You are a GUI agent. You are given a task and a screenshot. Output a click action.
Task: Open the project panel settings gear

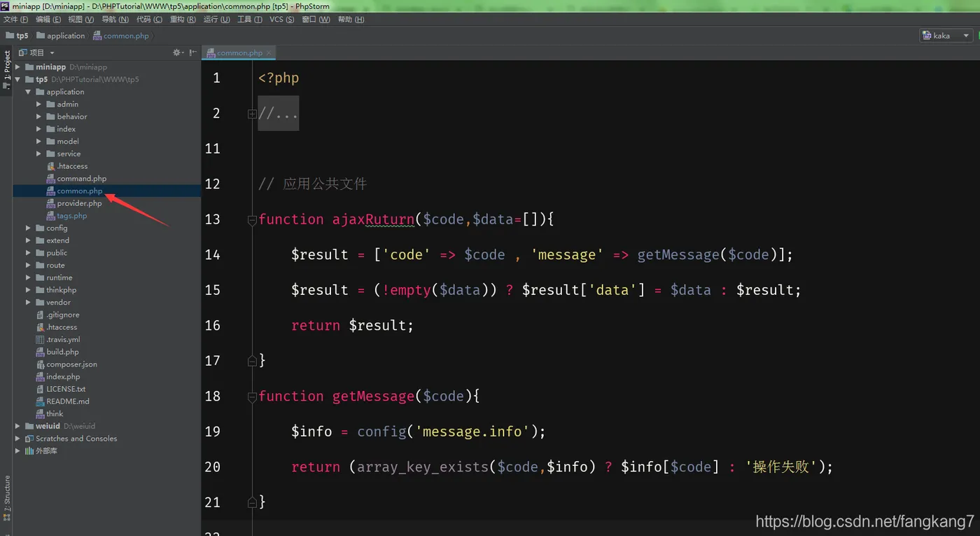(178, 53)
